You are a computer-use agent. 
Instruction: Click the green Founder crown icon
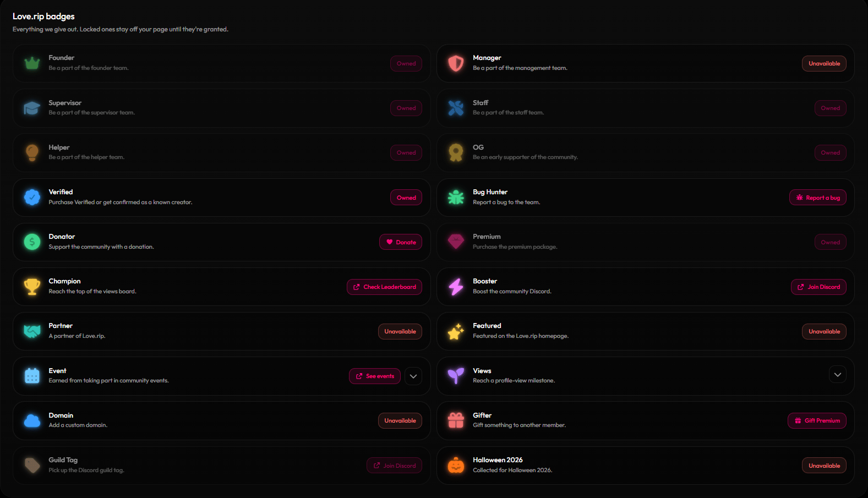[32, 63]
